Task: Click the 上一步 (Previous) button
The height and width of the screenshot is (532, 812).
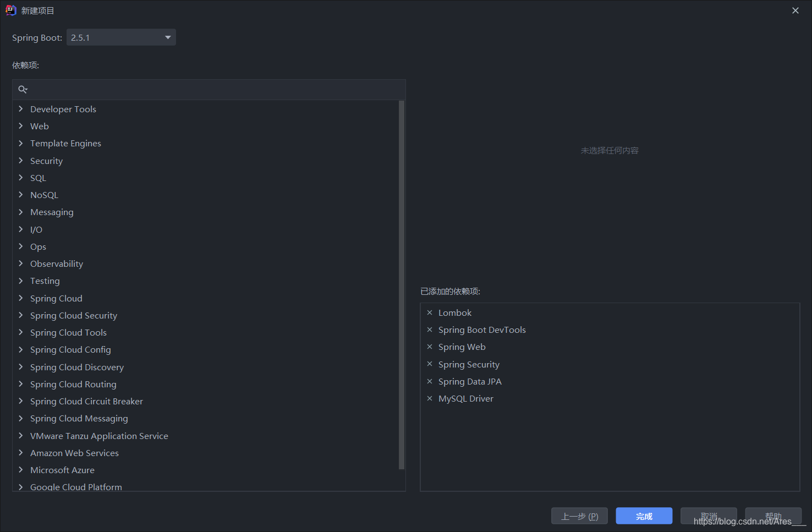Action: [579, 516]
